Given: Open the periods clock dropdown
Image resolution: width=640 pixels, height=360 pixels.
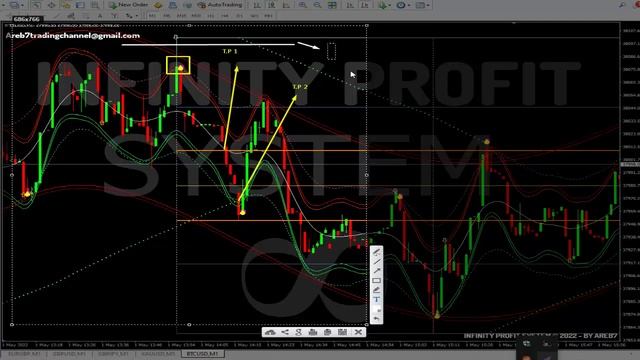Looking at the screenshot, I should [403, 5].
